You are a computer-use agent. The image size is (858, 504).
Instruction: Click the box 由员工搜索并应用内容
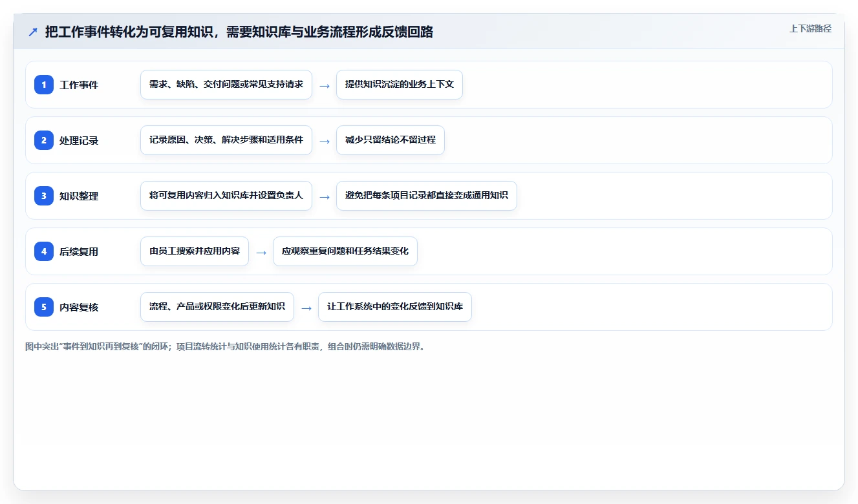click(195, 251)
